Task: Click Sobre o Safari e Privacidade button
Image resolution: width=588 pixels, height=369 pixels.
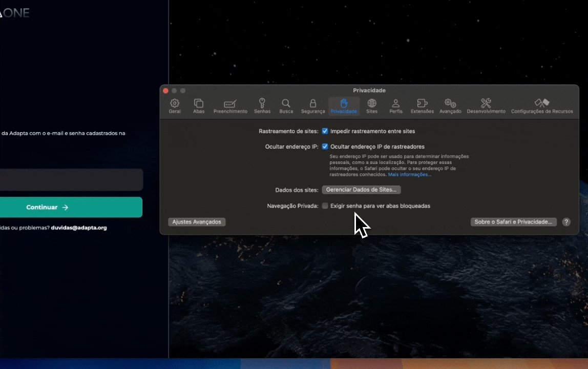Action: (x=513, y=222)
